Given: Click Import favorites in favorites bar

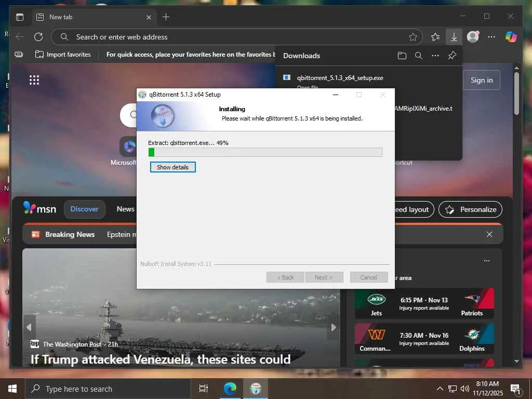Looking at the screenshot, I should point(63,55).
